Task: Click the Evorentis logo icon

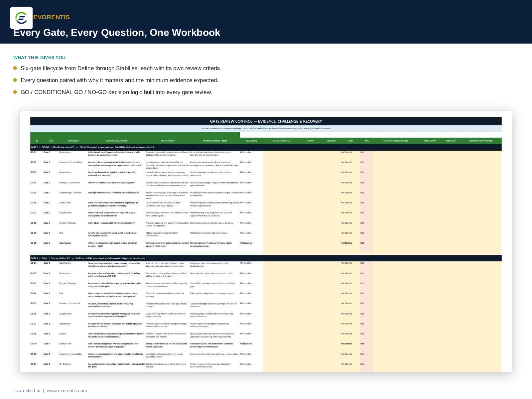Action: [x=21, y=18]
